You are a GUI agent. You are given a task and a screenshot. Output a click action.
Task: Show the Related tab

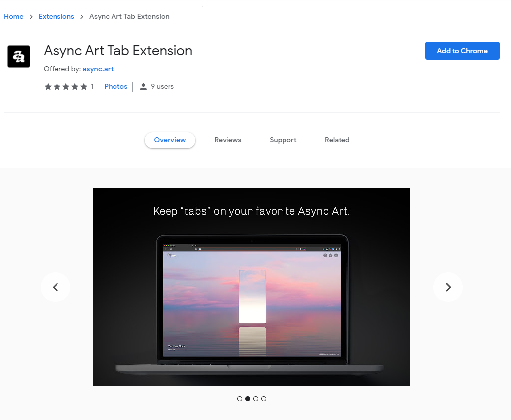click(337, 140)
